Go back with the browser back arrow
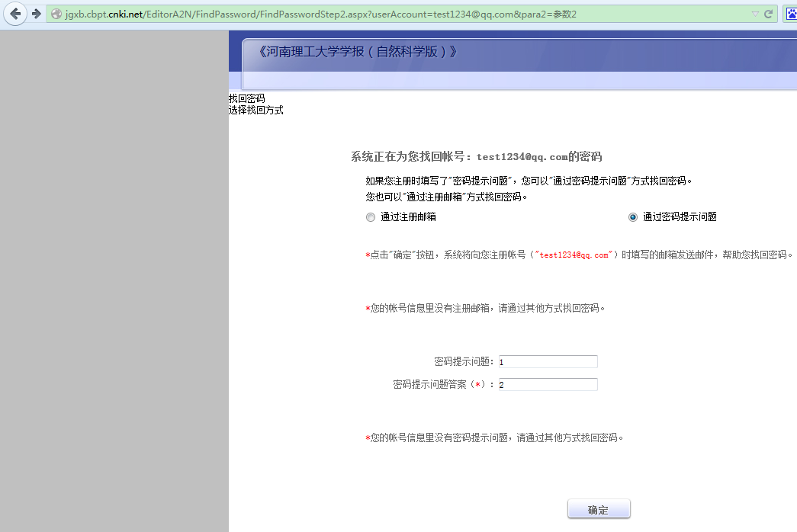 [15, 14]
